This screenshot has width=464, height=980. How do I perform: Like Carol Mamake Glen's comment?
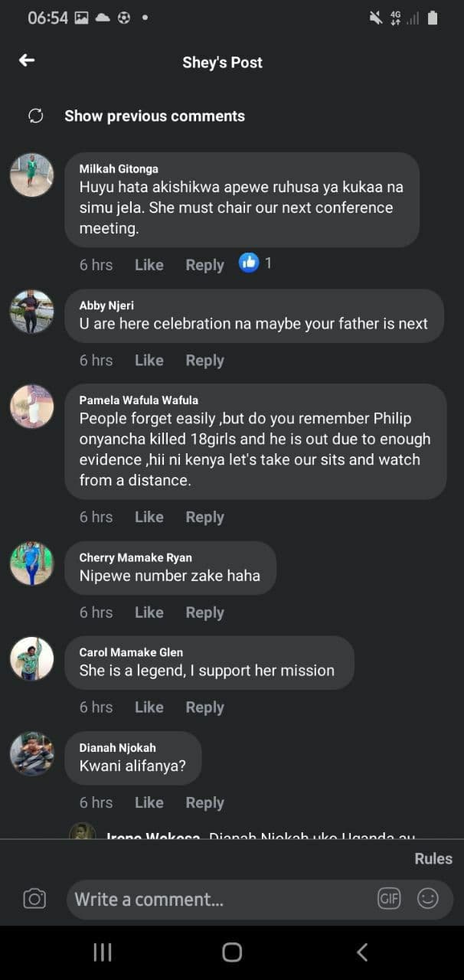pos(149,707)
